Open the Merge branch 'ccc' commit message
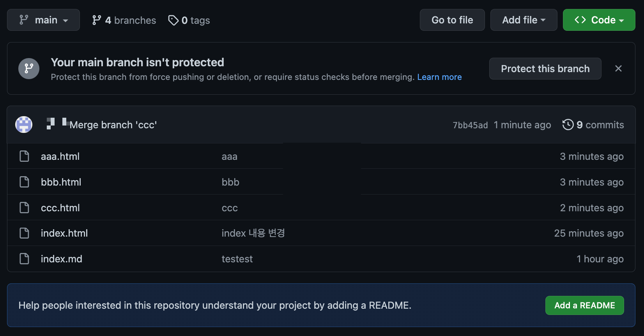This screenshot has width=644, height=336. (113, 125)
